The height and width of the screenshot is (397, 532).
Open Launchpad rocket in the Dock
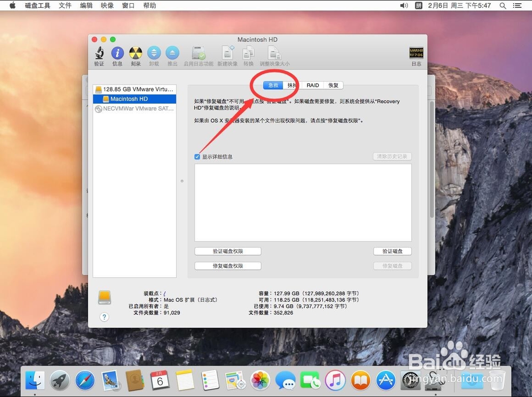pos(60,380)
